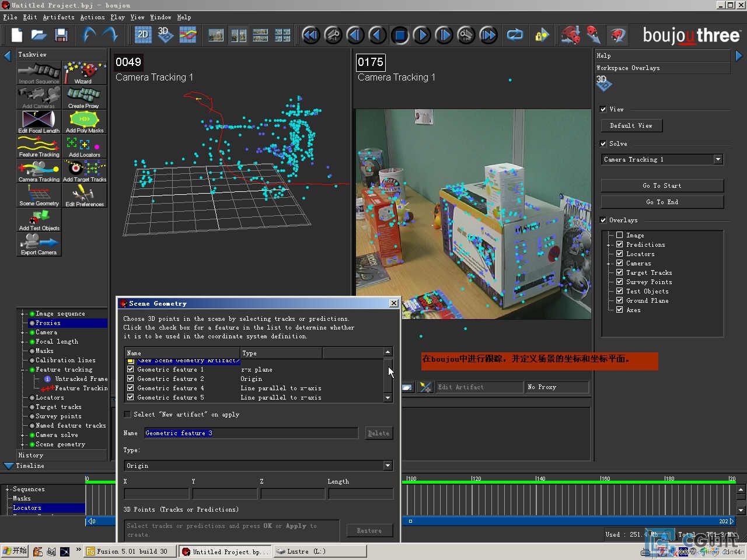
Task: Open the File menu
Action: click(x=10, y=17)
